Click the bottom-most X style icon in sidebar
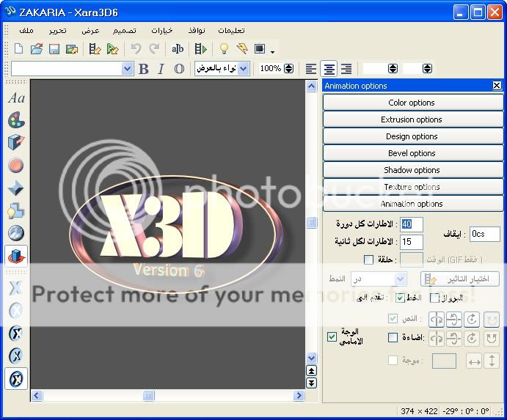507x420 pixels. point(16,378)
